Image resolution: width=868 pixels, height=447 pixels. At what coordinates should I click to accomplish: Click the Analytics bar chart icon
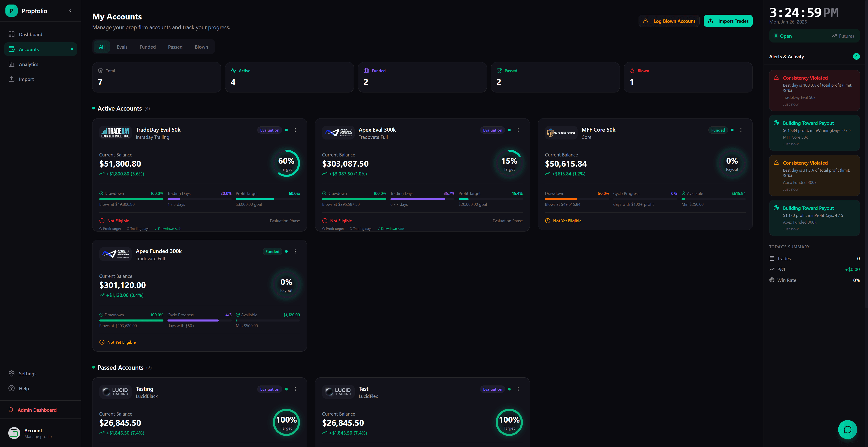[x=12, y=64]
